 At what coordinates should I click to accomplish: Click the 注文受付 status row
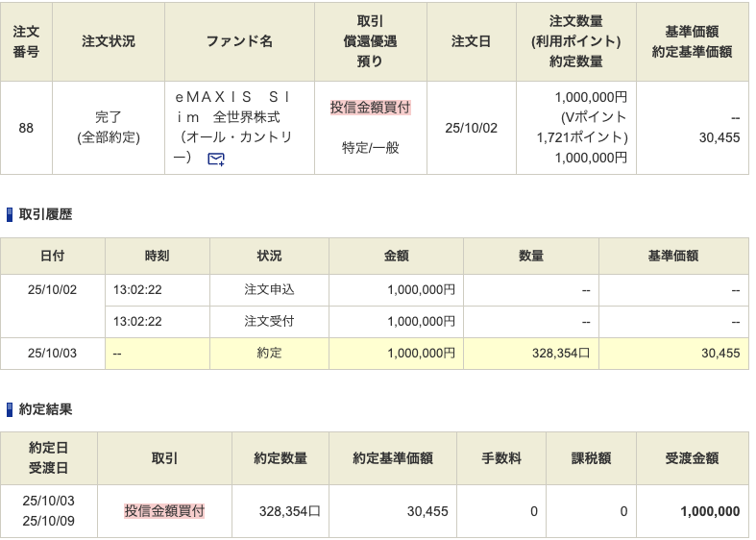269,322
